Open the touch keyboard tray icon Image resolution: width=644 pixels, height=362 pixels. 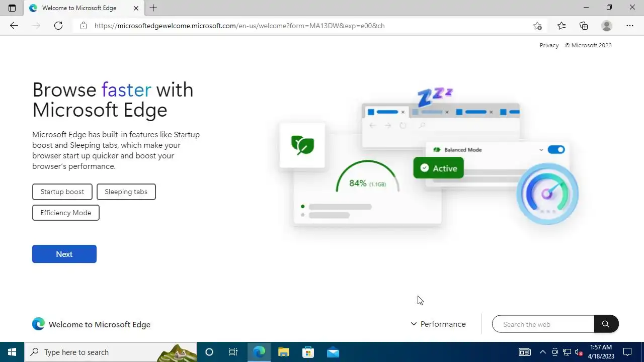524,352
